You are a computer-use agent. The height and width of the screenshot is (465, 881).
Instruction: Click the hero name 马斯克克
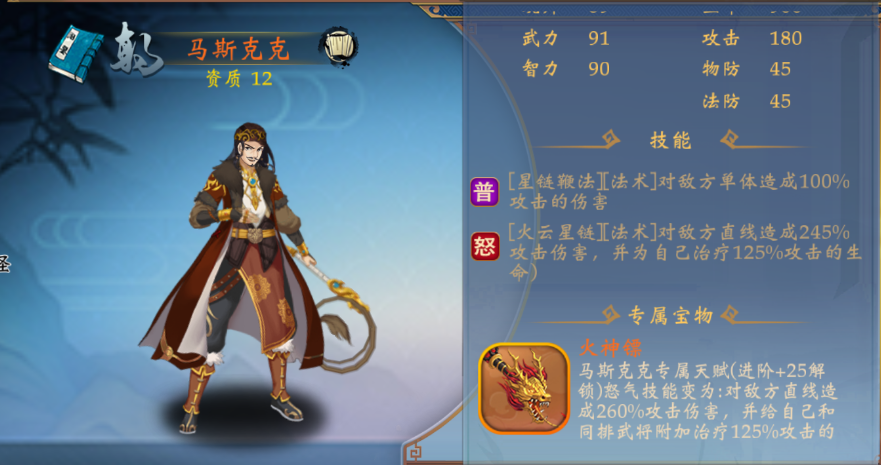coord(238,50)
